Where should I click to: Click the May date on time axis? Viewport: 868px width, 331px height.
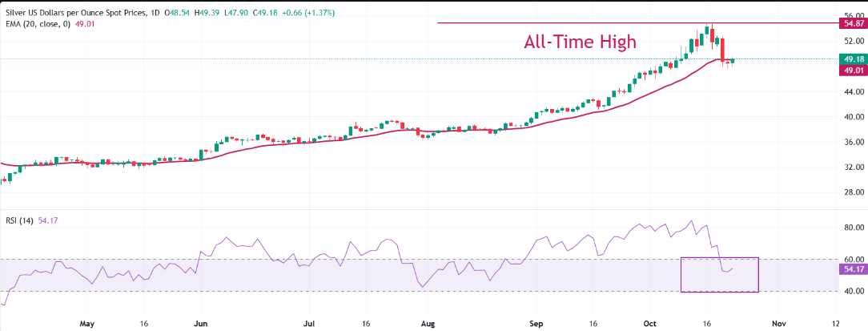click(87, 324)
